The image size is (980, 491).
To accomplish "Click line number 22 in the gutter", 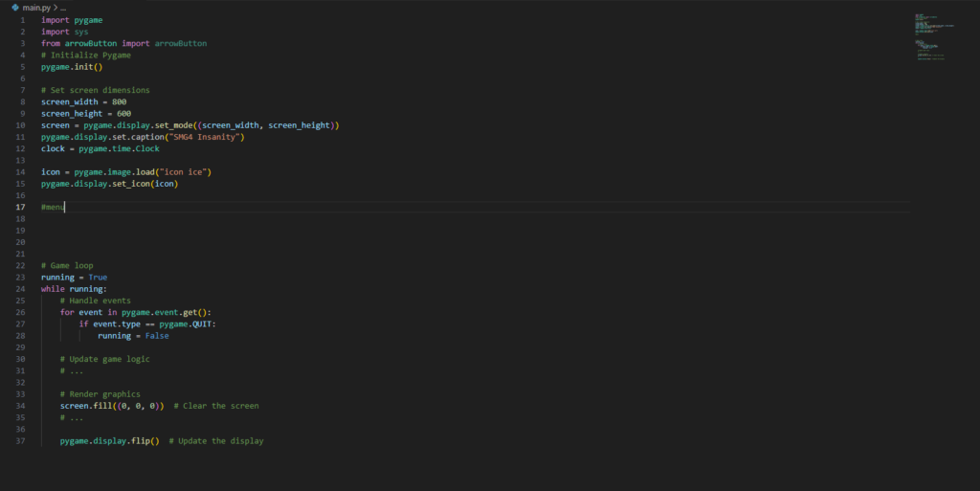I will point(20,265).
